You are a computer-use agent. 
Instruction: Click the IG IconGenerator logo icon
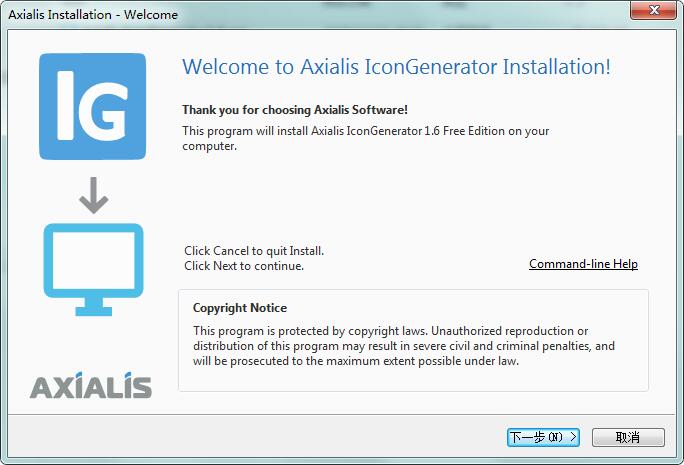coord(92,106)
